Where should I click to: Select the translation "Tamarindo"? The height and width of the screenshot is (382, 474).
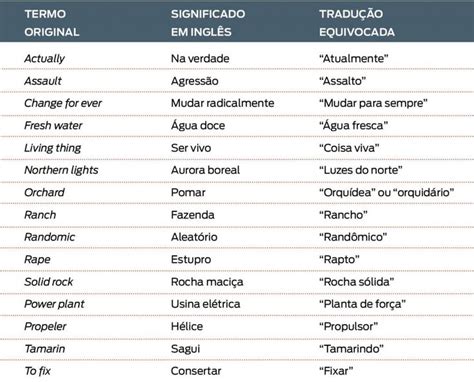point(351,349)
